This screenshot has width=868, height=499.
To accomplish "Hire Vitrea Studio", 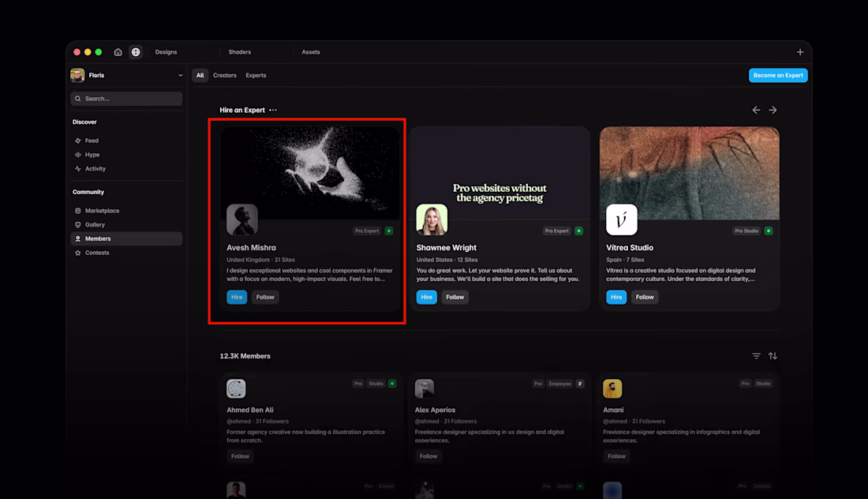I will [617, 297].
